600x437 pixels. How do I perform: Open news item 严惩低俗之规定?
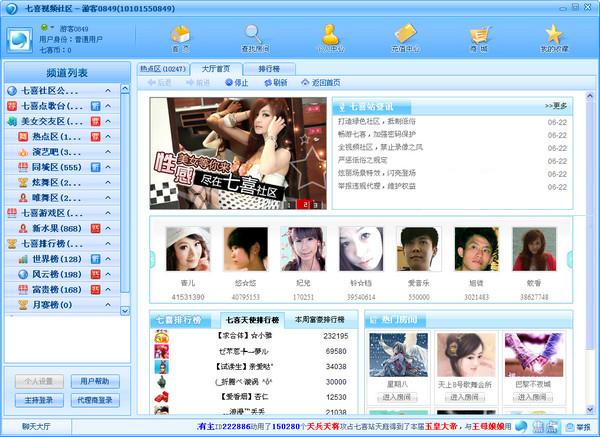click(x=362, y=160)
